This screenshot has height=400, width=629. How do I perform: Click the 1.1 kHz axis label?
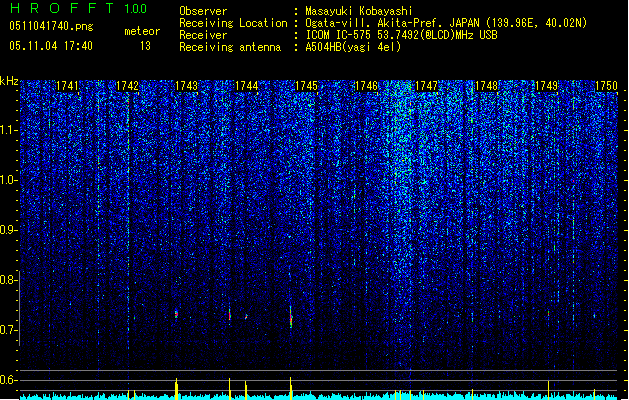pyautogui.click(x=9, y=130)
